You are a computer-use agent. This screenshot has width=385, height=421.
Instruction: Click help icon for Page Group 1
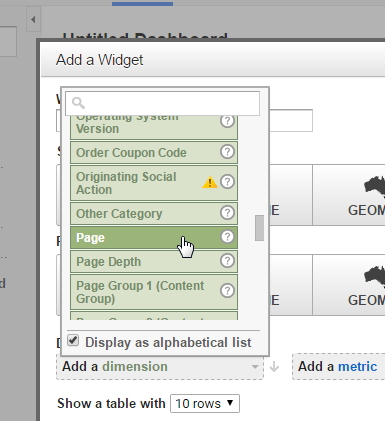(x=227, y=291)
